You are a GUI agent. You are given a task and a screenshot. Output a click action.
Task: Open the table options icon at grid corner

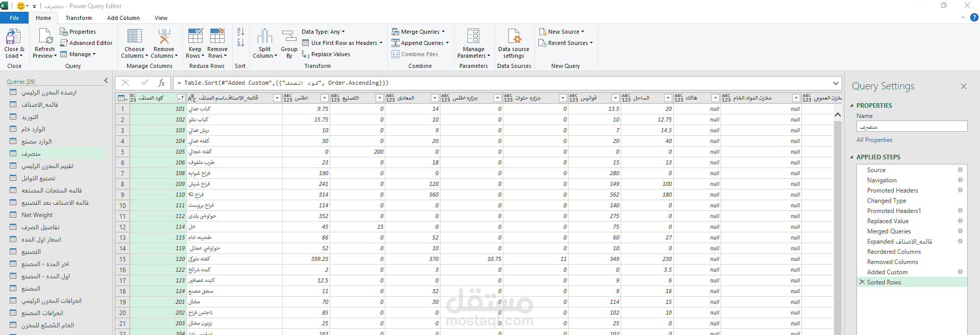[x=122, y=98]
